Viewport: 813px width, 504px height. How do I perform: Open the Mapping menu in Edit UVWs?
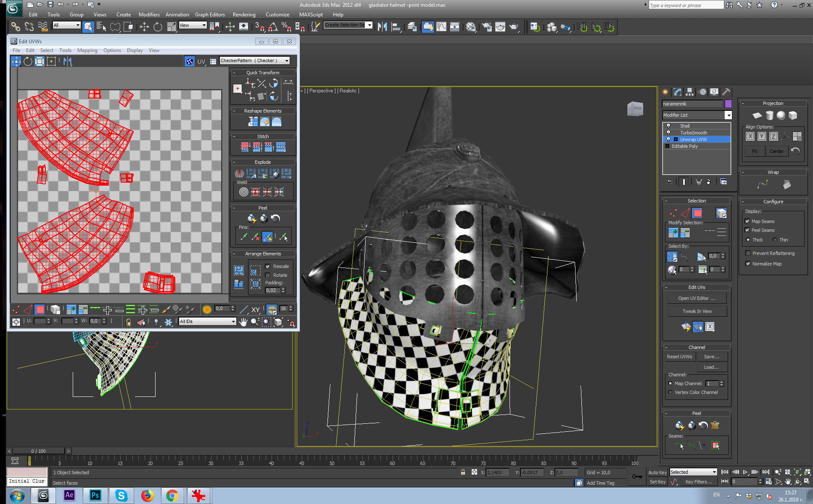coord(87,50)
